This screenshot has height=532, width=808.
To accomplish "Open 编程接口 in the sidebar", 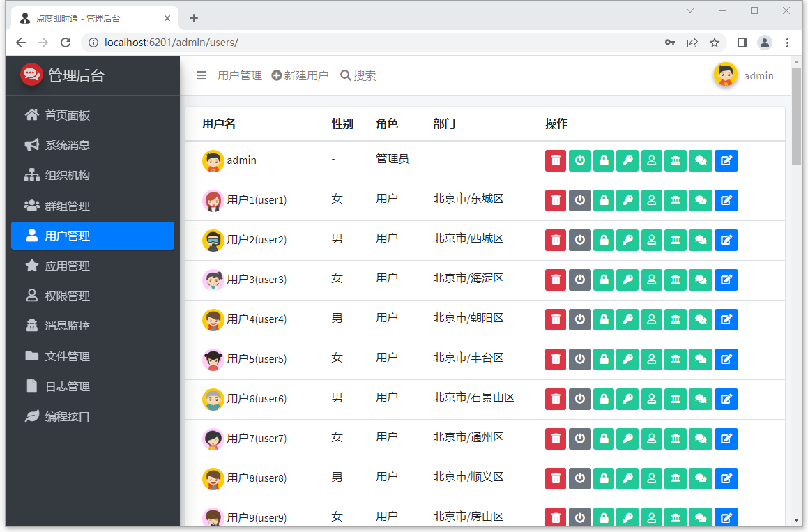I will (x=93, y=416).
